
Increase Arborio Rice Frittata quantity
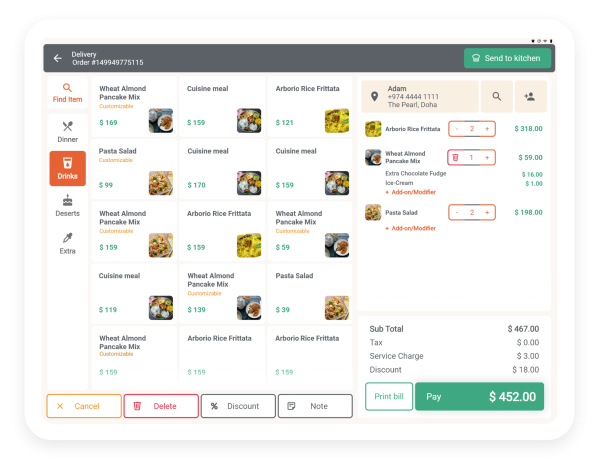487,129
